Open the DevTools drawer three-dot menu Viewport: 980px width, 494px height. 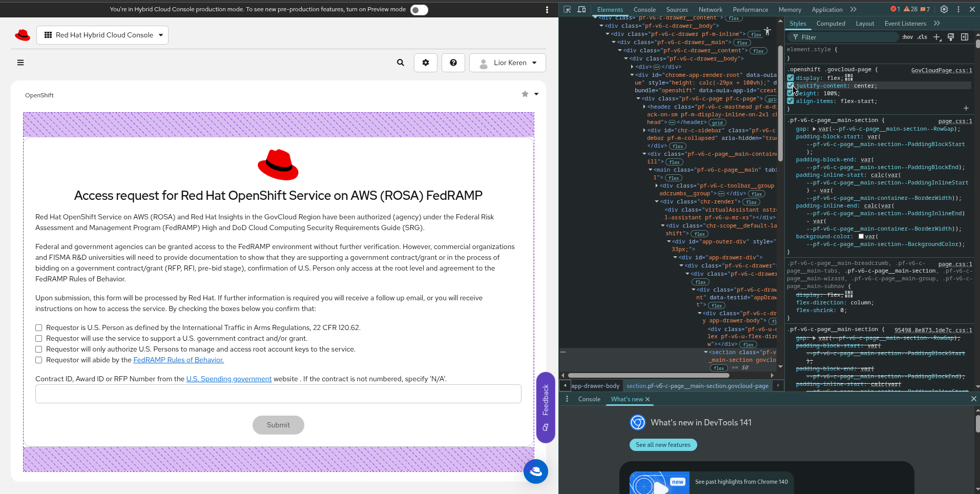[x=567, y=399]
